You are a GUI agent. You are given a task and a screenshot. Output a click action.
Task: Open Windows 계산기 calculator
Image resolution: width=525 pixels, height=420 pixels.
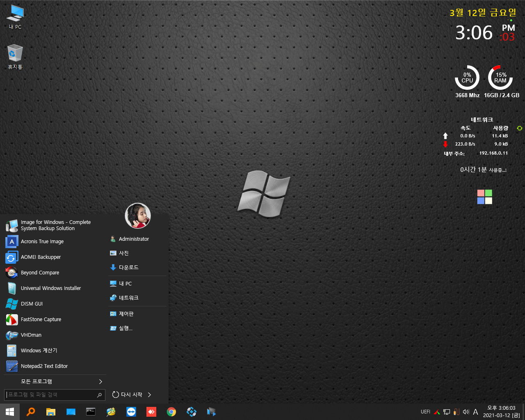coord(55,351)
